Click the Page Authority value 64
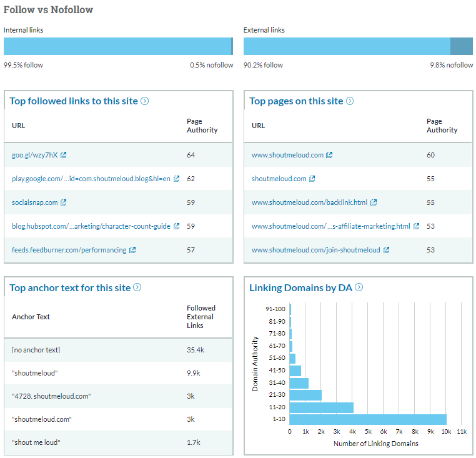 point(191,155)
